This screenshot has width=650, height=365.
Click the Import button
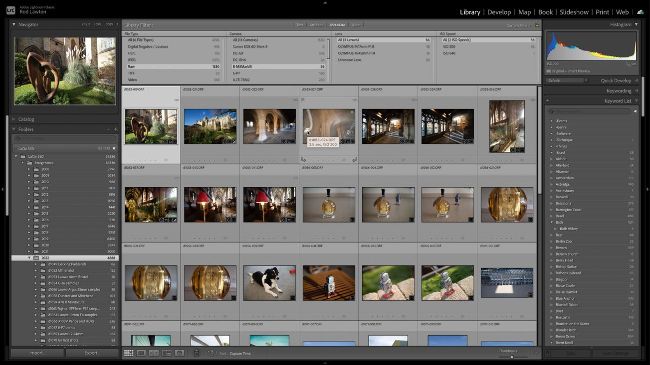pyautogui.click(x=37, y=353)
